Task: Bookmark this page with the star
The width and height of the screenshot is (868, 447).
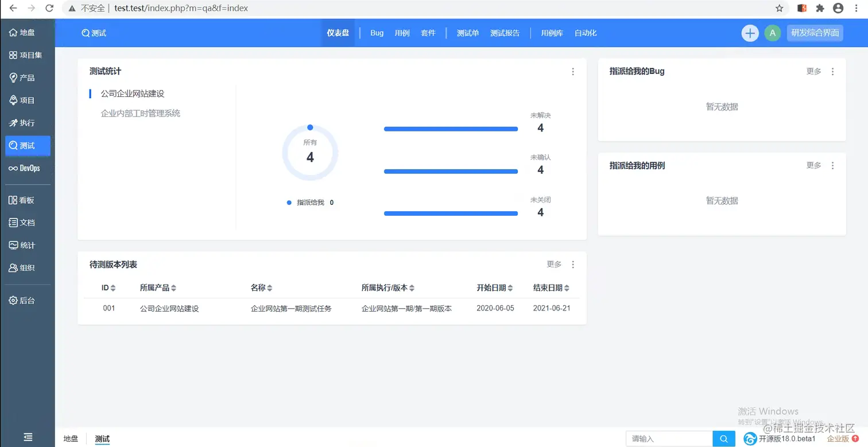Action: tap(779, 9)
